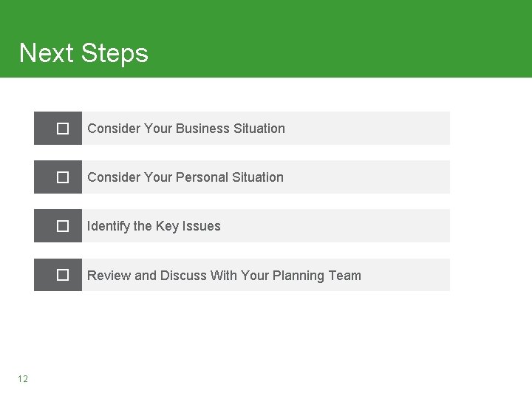532x399 pixels.
Task: Click the word 'Issues' in the third row
Action: tap(202, 226)
